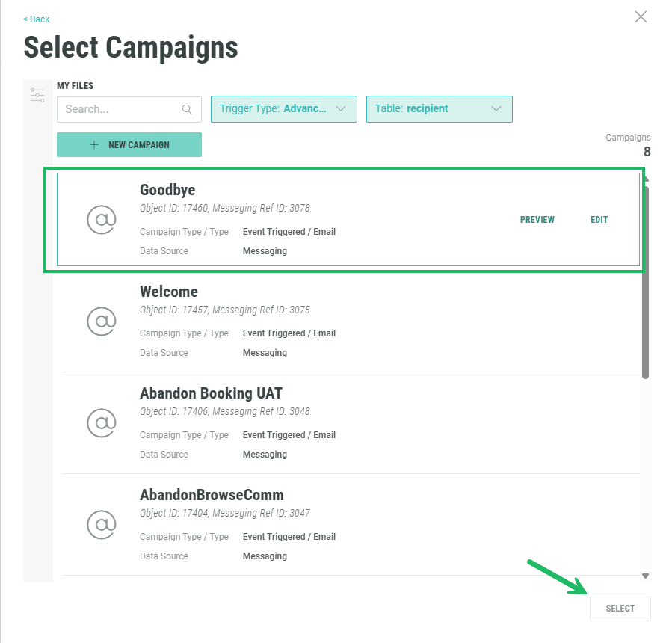This screenshot has height=643, width=672.
Task: Go back using the Back link
Action: pos(37,19)
